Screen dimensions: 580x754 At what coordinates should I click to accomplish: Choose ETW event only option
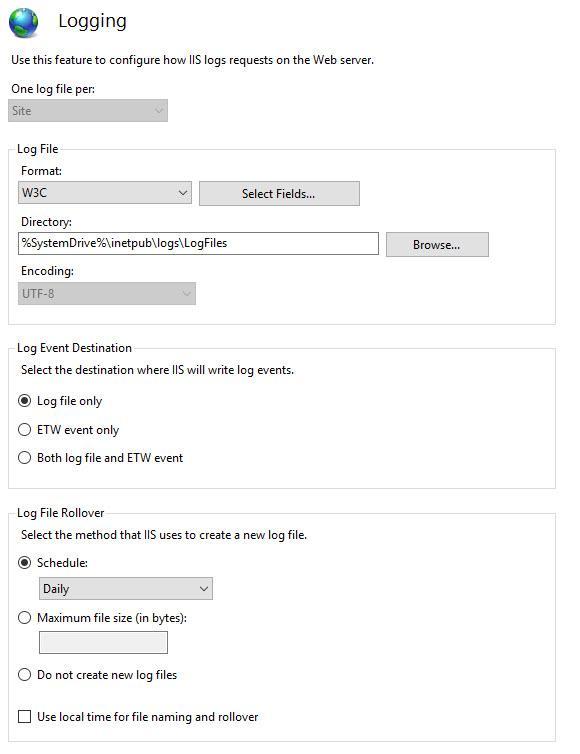click(25, 429)
